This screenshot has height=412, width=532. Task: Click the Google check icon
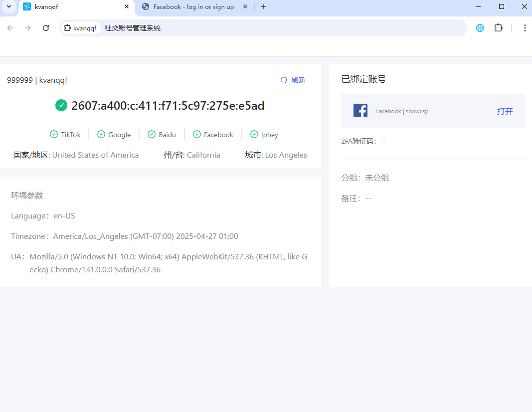[x=101, y=134]
